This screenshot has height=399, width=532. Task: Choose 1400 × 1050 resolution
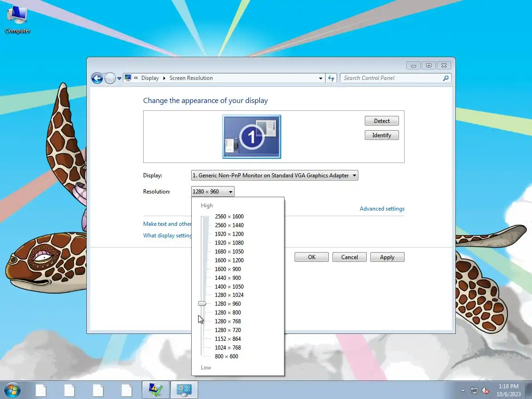click(229, 287)
